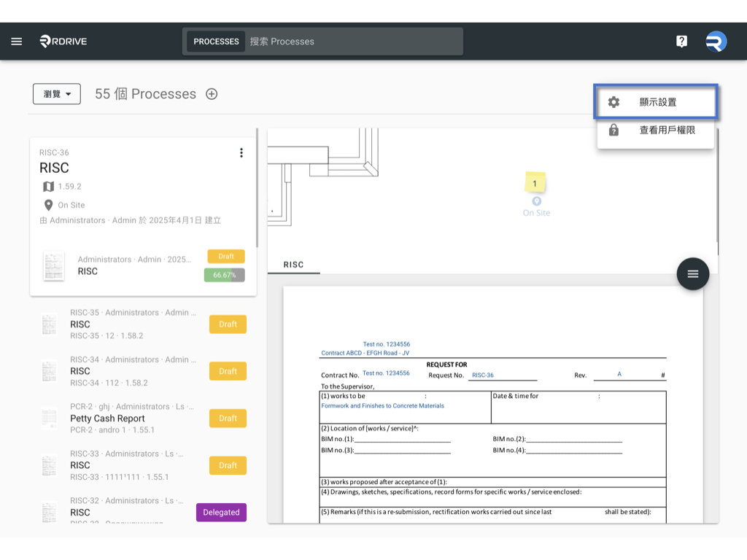This screenshot has height=560, width=747.
Task: Click the Delegated badge on RISC-32
Action: [221, 513]
